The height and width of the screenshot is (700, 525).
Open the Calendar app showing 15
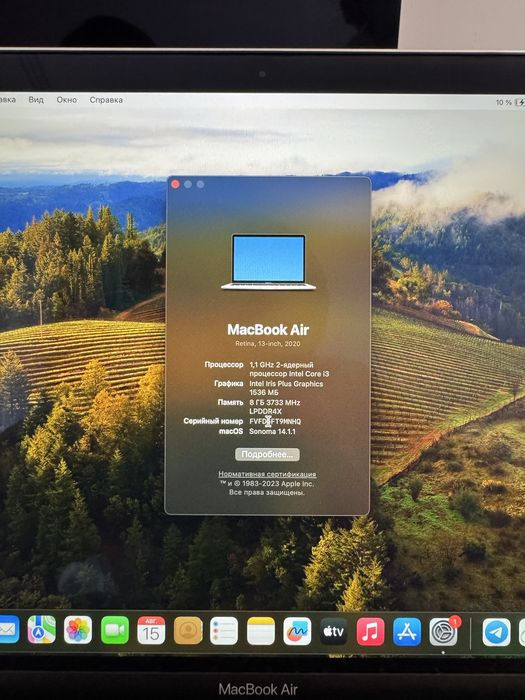[151, 630]
